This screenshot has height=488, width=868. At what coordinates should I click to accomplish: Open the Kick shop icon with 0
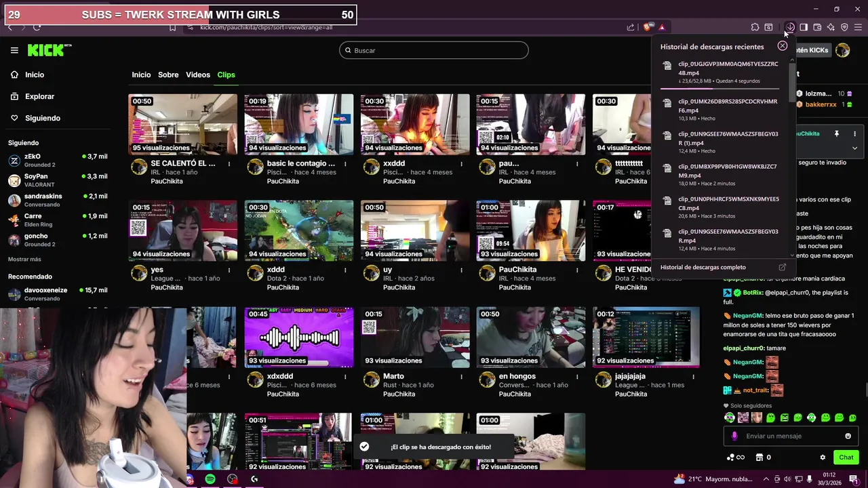pos(763,457)
